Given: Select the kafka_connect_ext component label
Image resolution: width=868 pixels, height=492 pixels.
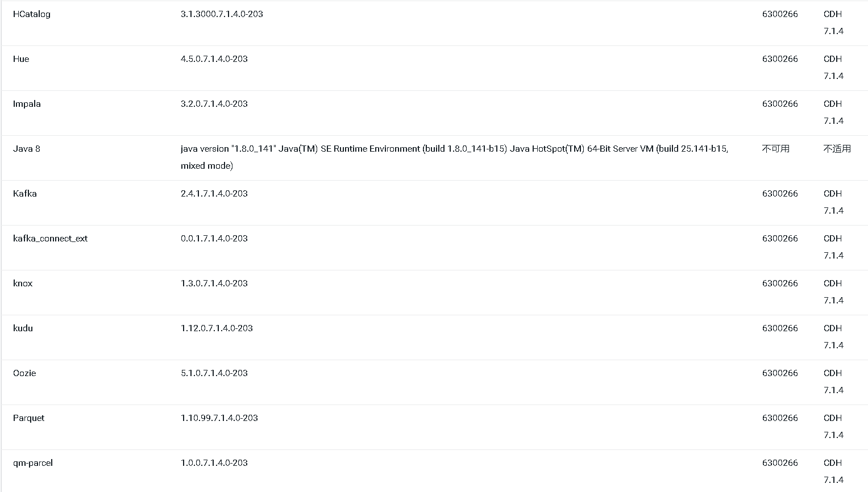Looking at the screenshot, I should pyautogui.click(x=50, y=239).
